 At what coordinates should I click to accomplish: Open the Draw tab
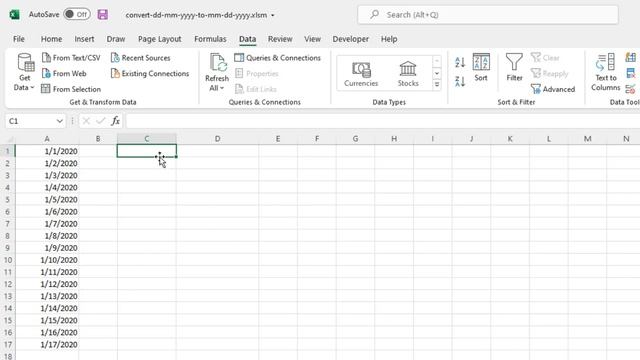point(116,39)
